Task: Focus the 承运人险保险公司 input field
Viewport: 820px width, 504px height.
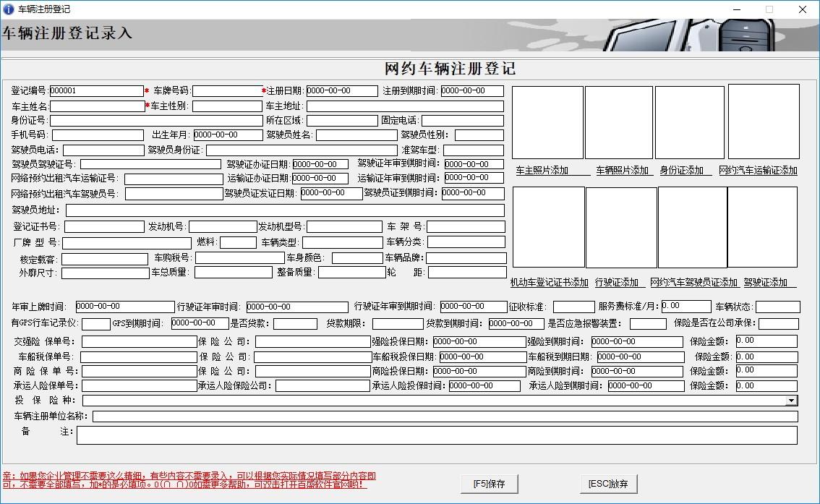Action: (x=323, y=386)
